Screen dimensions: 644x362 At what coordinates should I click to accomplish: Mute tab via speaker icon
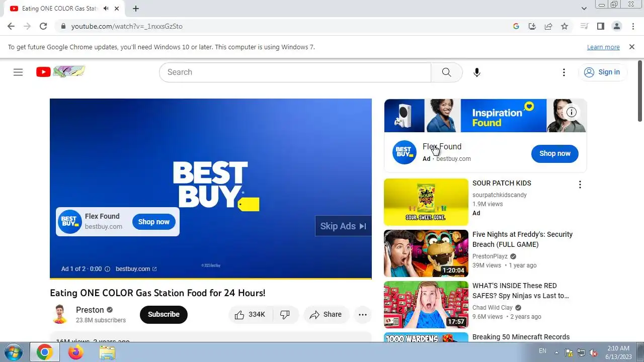click(106, 9)
